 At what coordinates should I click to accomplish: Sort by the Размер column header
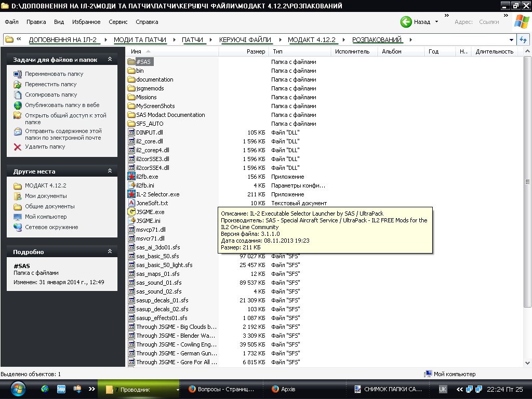tap(244, 51)
